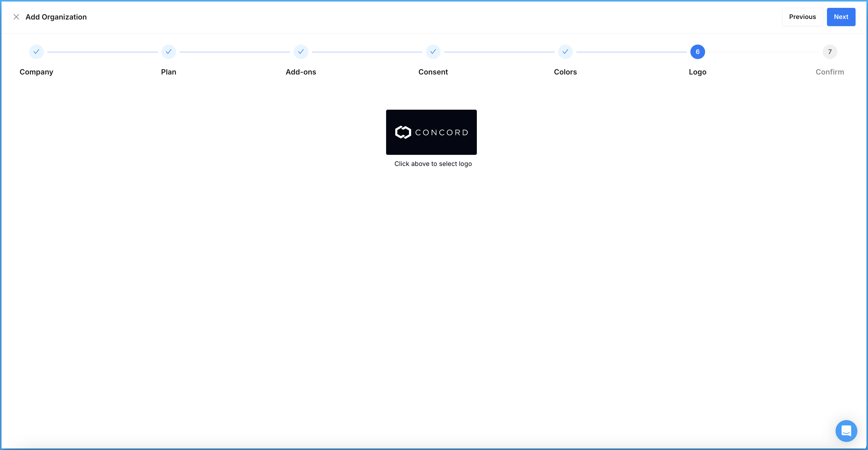868x450 pixels.
Task: Click the Company step checkmark icon
Action: 36,52
